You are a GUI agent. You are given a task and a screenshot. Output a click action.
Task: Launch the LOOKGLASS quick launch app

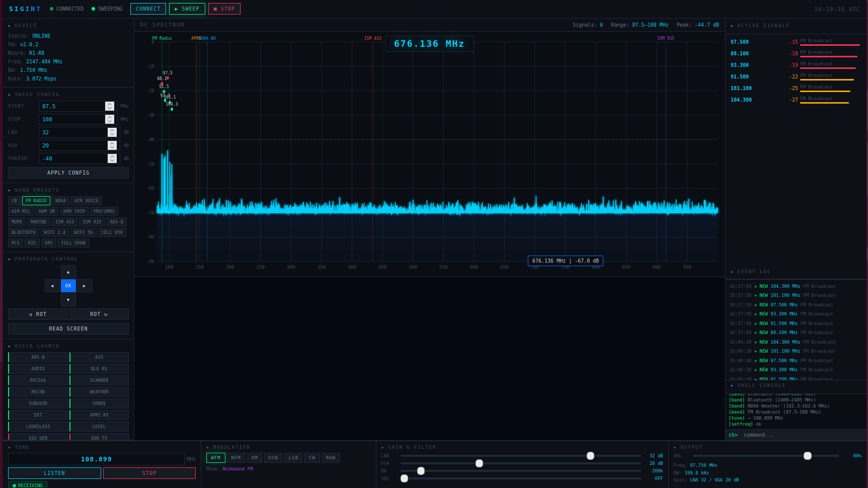[38, 427]
